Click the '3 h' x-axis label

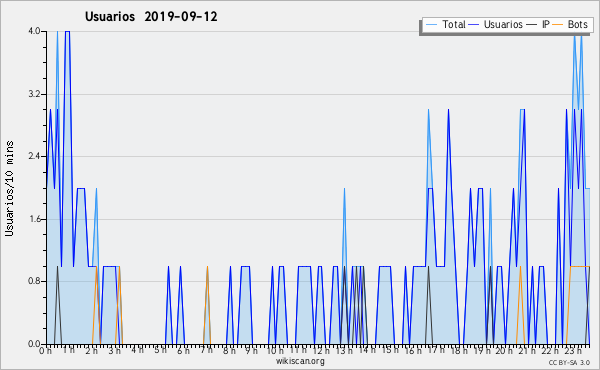114,351
